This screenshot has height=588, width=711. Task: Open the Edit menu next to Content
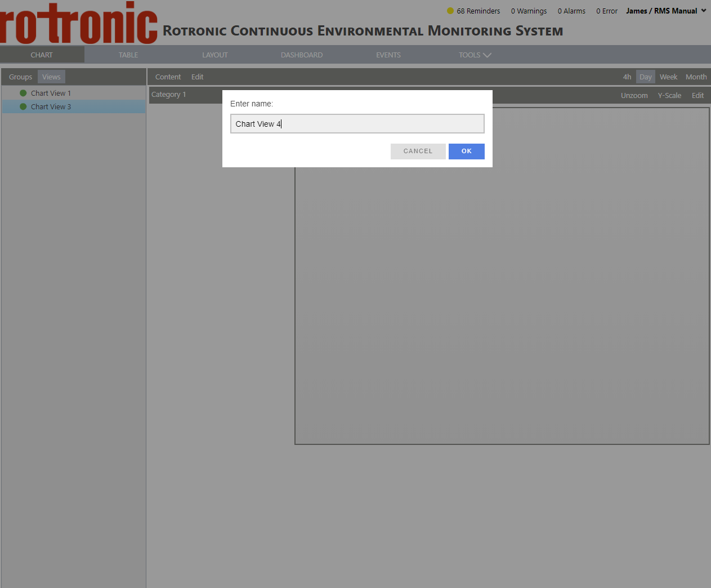tap(197, 77)
